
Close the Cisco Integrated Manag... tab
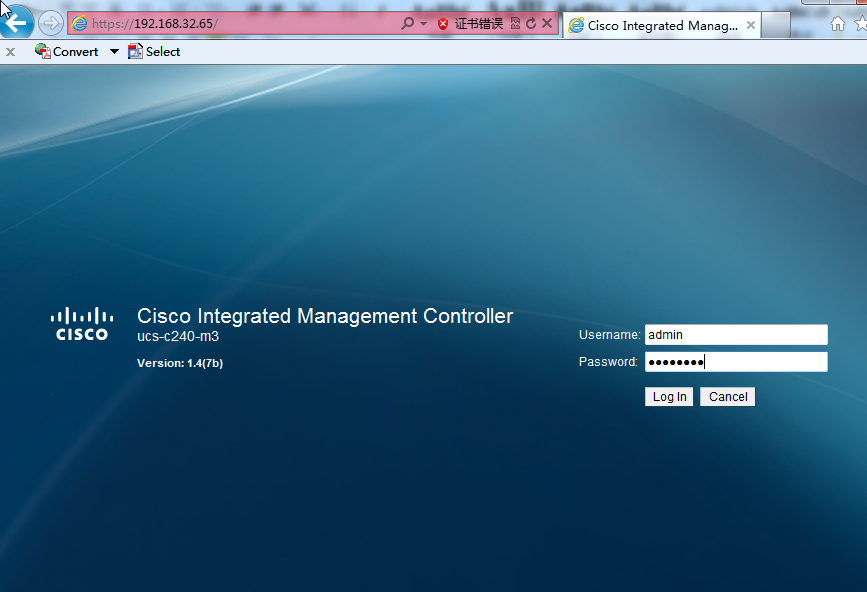(750, 25)
